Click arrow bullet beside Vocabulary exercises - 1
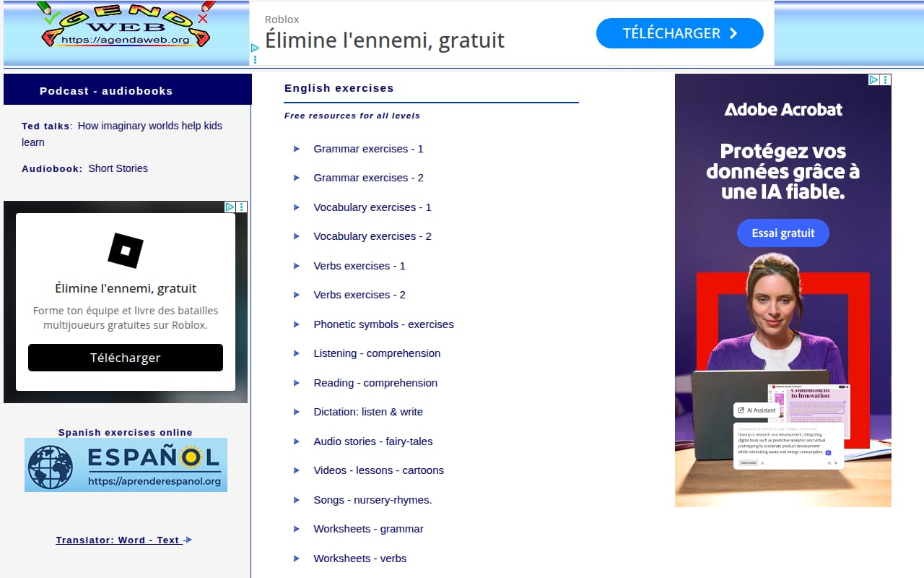924x578 pixels. [297, 207]
